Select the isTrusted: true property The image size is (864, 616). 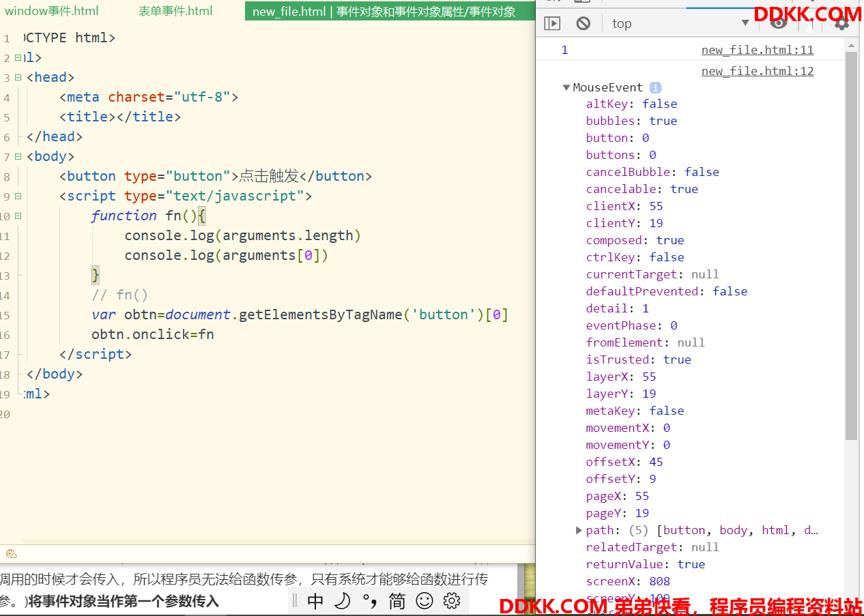[639, 360]
